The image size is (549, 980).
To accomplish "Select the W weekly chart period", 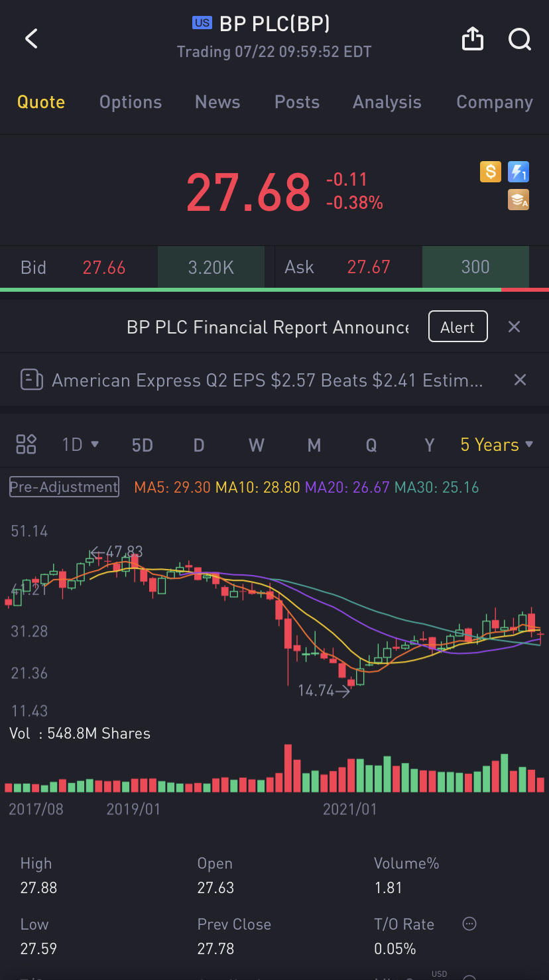I will tap(257, 445).
